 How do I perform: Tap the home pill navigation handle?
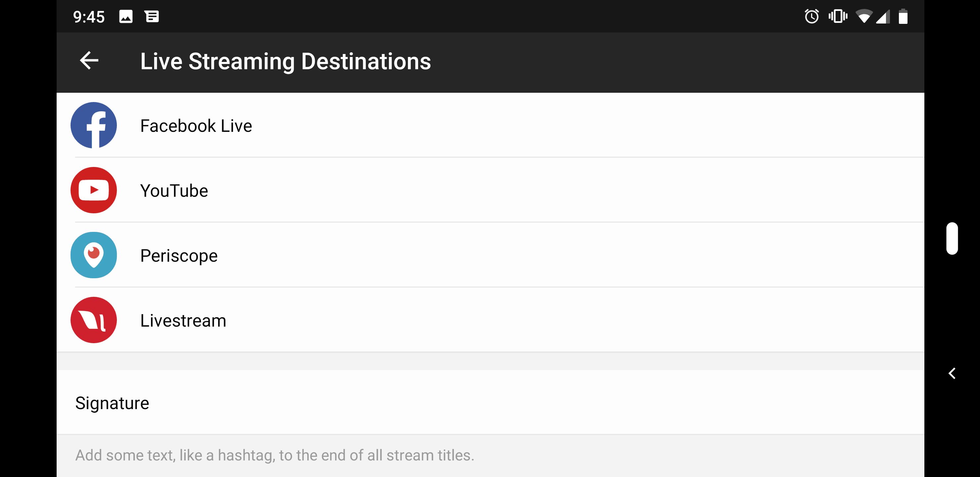(952, 238)
